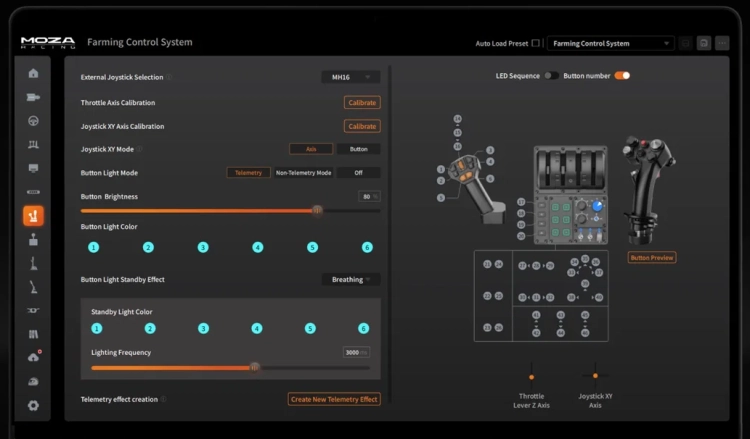Click button number 14 on joystick diagram

click(458, 119)
